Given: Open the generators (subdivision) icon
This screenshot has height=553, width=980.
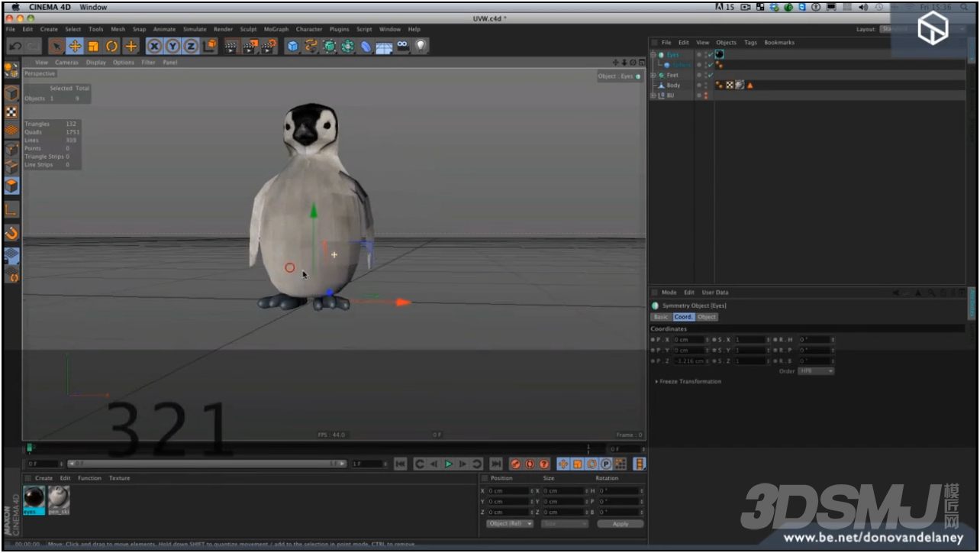Looking at the screenshot, I should click(x=330, y=47).
